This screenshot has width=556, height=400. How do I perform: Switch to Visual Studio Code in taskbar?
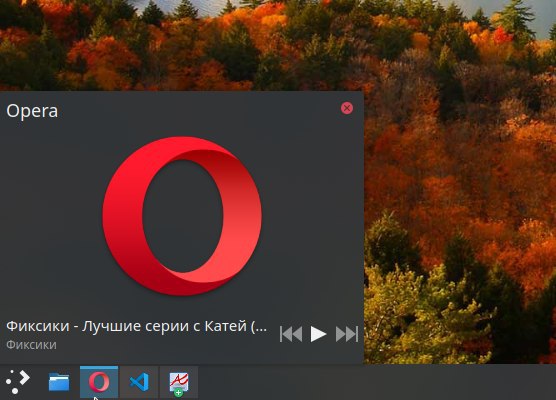[x=139, y=382]
